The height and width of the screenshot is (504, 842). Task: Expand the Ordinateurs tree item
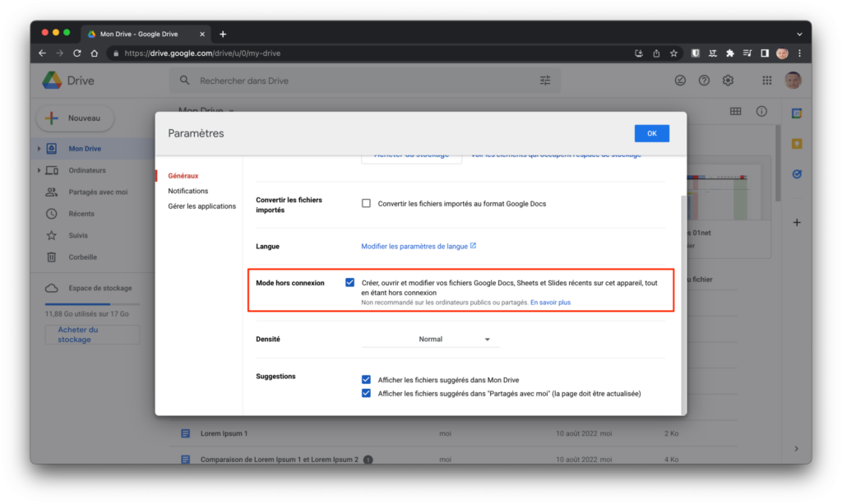pyautogui.click(x=39, y=170)
